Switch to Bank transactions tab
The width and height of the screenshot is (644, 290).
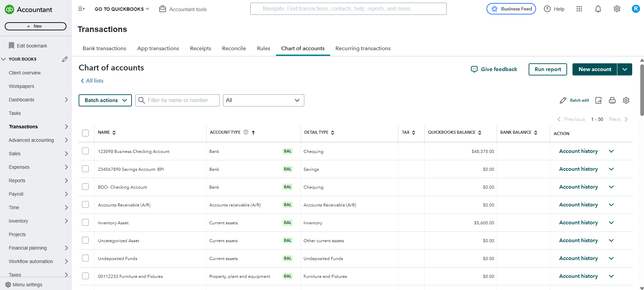104,49
